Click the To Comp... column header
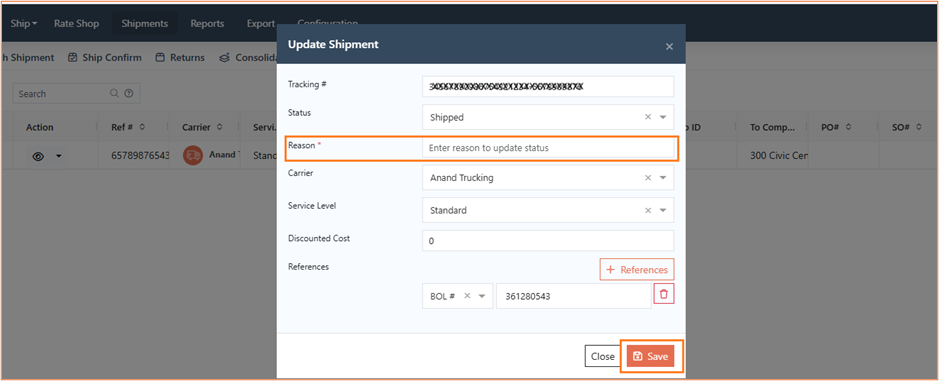939x381 pixels. tap(773, 127)
